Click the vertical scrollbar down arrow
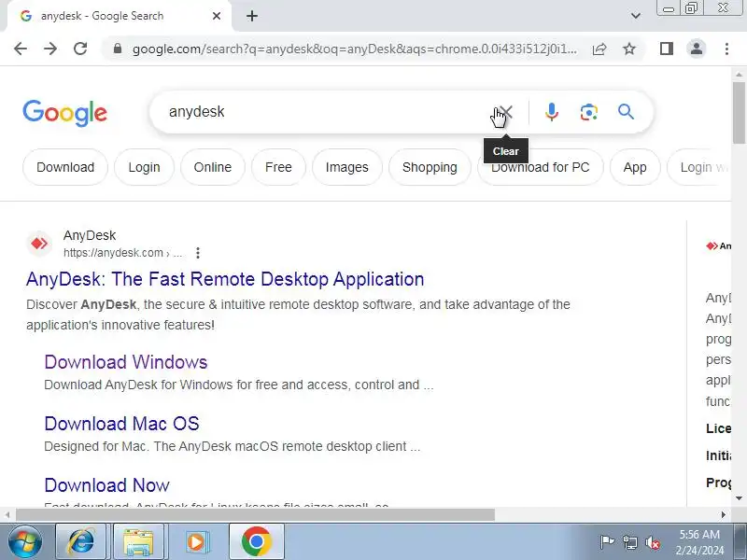 [739, 498]
